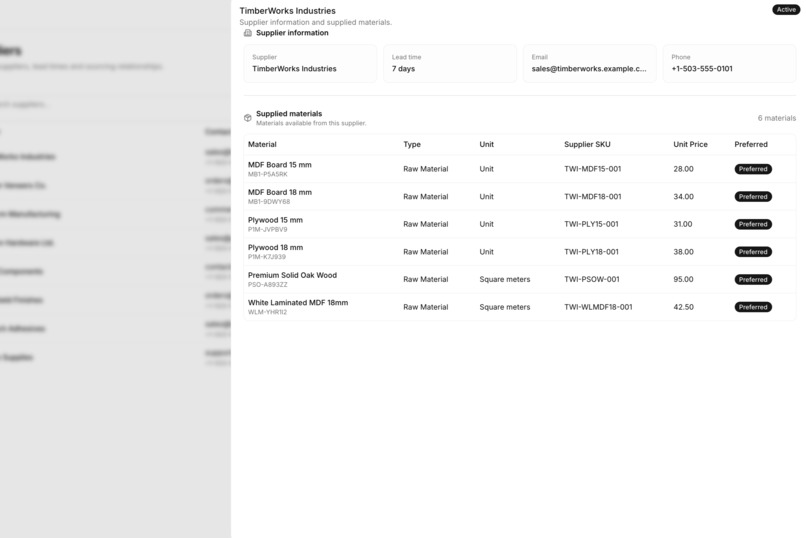The width and height of the screenshot is (806, 538).
Task: Click the Supplier SKU column header
Action: pos(587,144)
